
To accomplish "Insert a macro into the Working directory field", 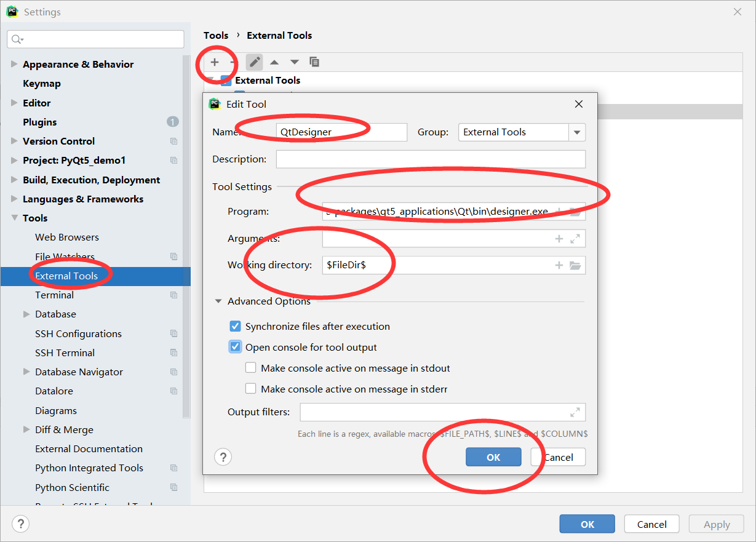I will coord(559,265).
